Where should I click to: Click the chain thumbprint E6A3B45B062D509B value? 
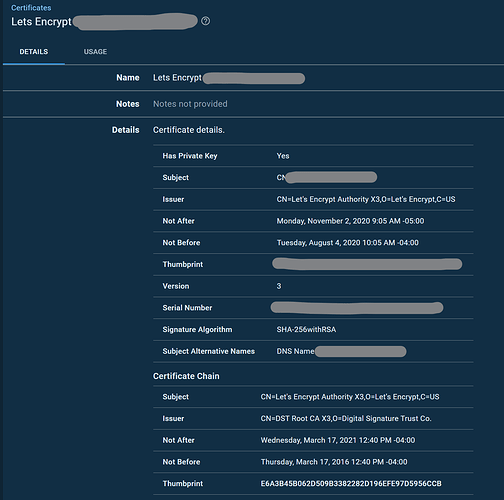tap(351, 483)
